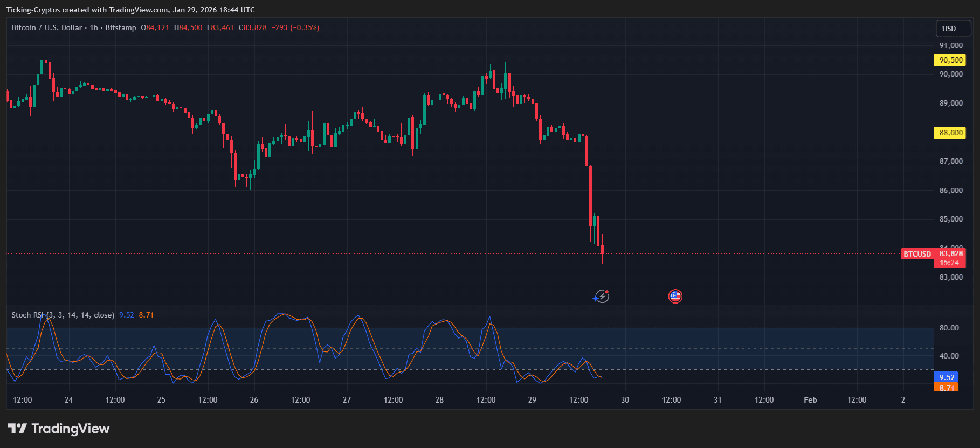Click the 29 date on time axis
The height and width of the screenshot is (448, 980).
[x=532, y=400]
